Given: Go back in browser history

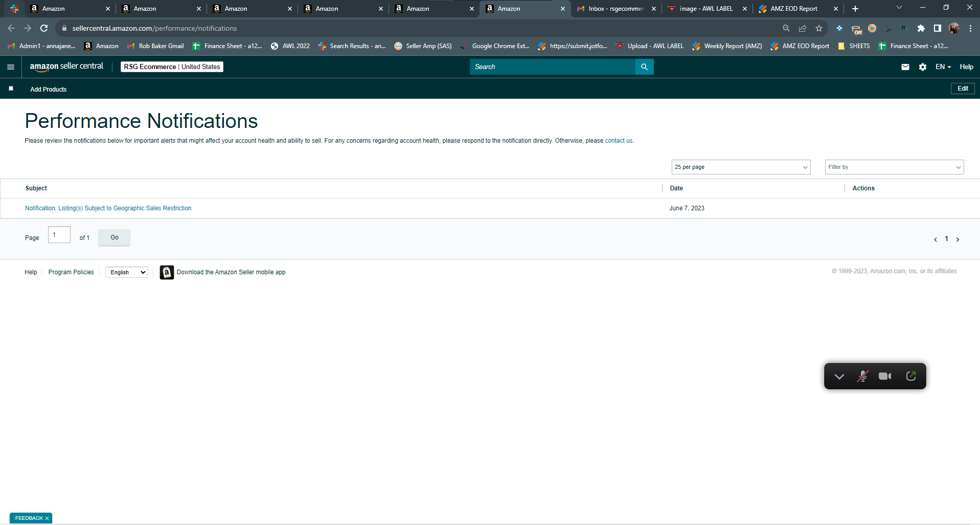Looking at the screenshot, I should pos(11,28).
